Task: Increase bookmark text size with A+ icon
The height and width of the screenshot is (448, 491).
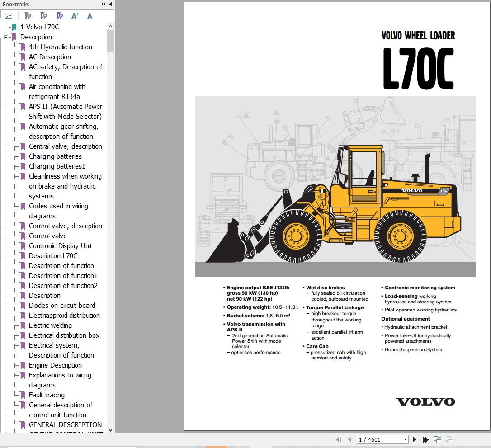Action: (75, 16)
